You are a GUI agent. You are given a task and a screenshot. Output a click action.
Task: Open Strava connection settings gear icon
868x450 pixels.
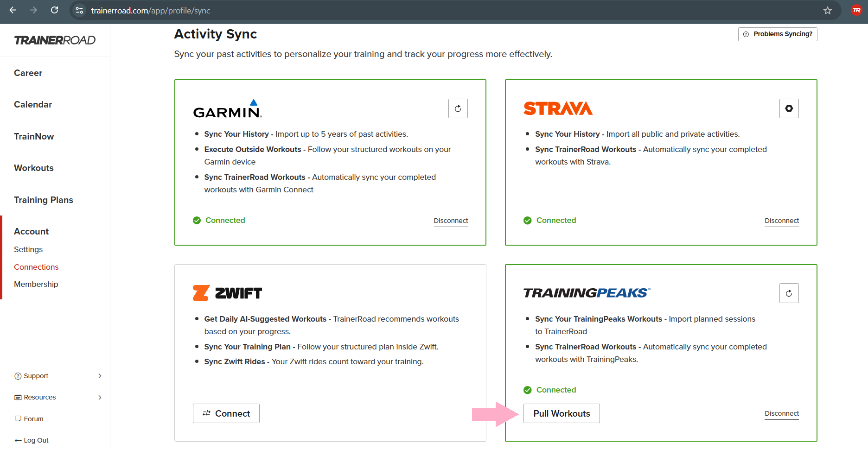tap(789, 108)
